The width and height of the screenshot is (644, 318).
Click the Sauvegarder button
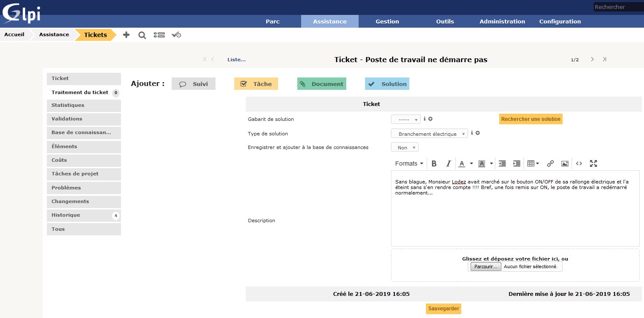click(x=443, y=309)
